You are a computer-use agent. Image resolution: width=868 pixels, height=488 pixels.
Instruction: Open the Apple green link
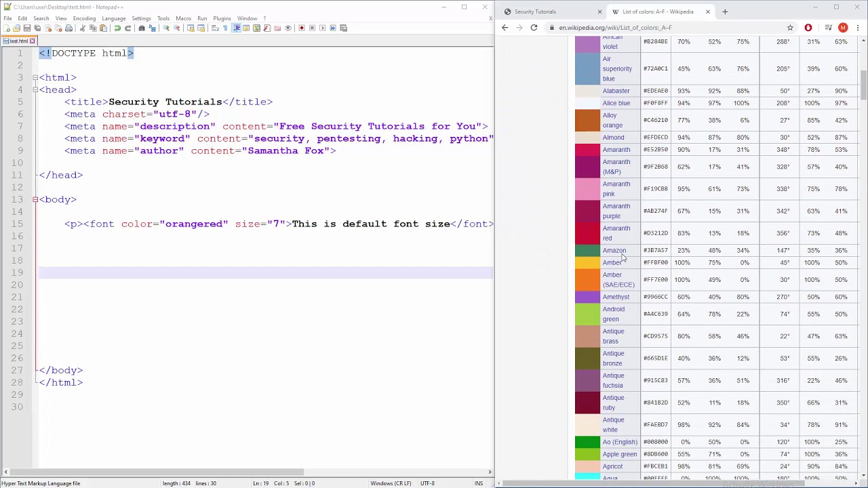pos(620,454)
